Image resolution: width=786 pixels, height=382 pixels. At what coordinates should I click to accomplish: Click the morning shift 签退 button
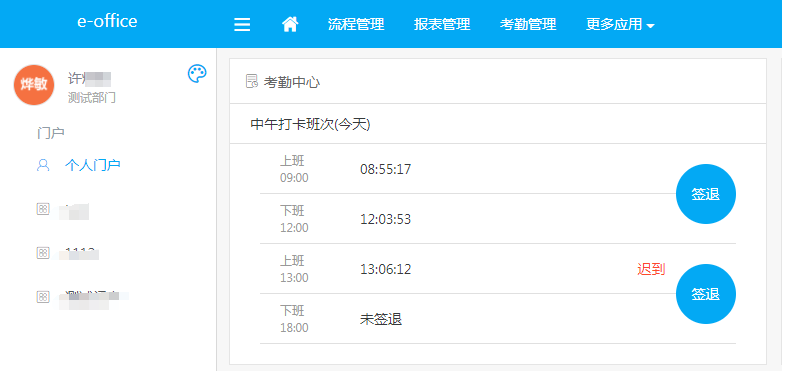tap(706, 194)
